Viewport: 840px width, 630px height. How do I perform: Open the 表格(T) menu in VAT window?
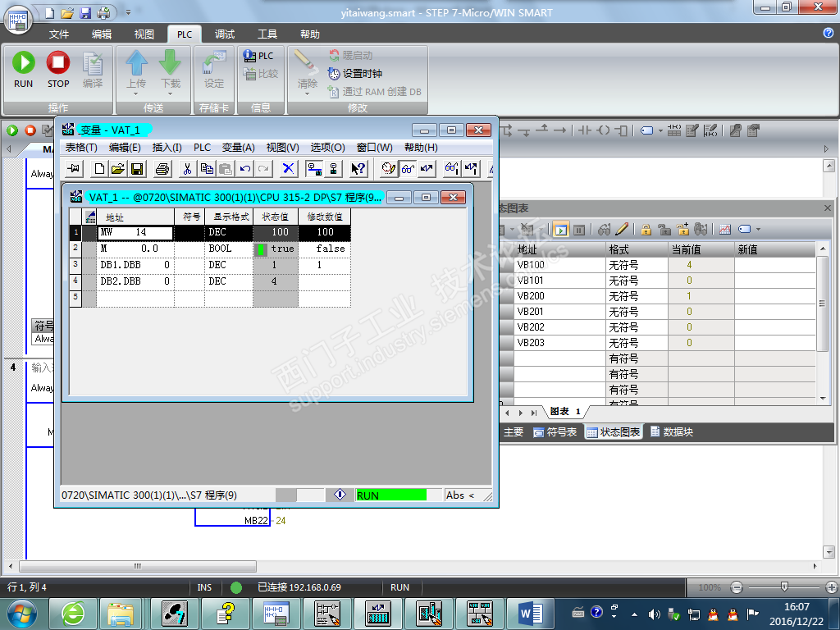[x=81, y=148]
